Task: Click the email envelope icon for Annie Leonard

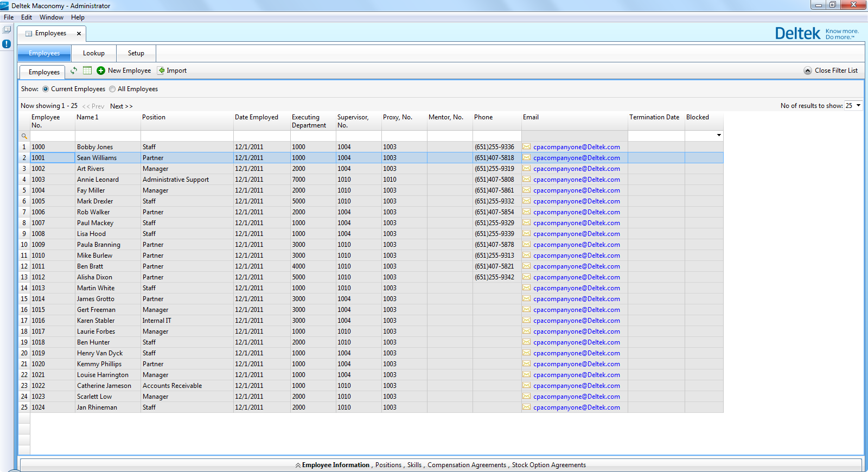Action: tap(527, 179)
